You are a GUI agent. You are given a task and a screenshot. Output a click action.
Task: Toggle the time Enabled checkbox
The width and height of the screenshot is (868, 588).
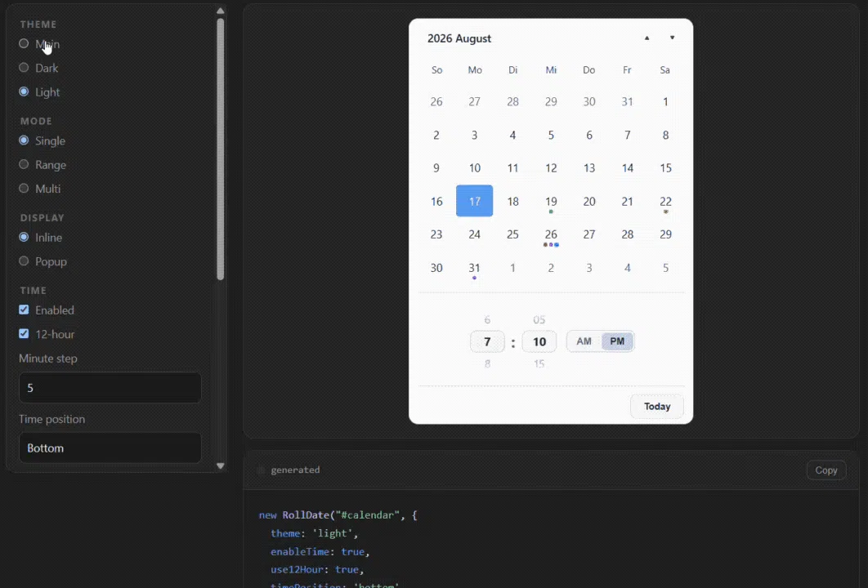(x=24, y=310)
